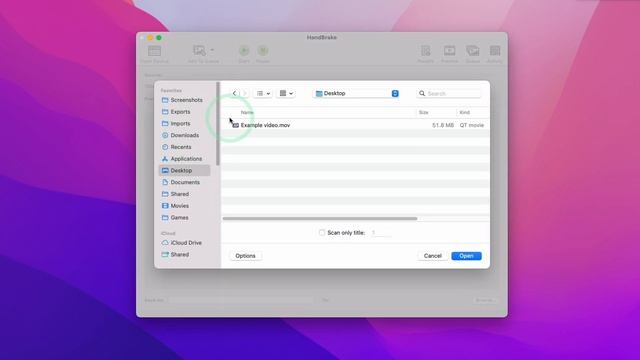Click the Movies film icon

tap(165, 206)
